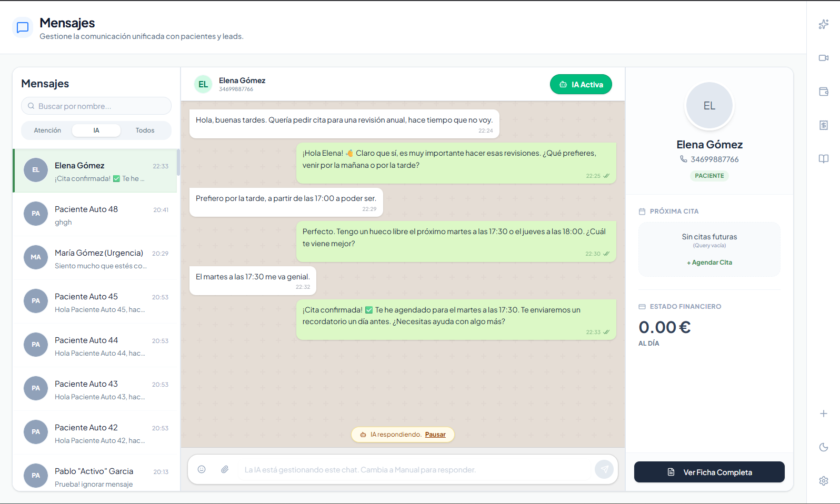Click the plus icon in right sidebar
The image size is (840, 504).
click(x=824, y=414)
